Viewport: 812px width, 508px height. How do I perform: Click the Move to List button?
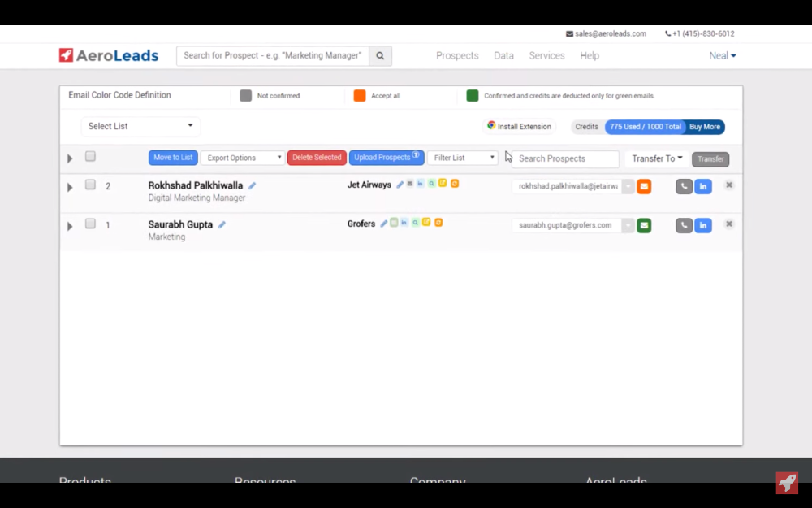pos(173,158)
